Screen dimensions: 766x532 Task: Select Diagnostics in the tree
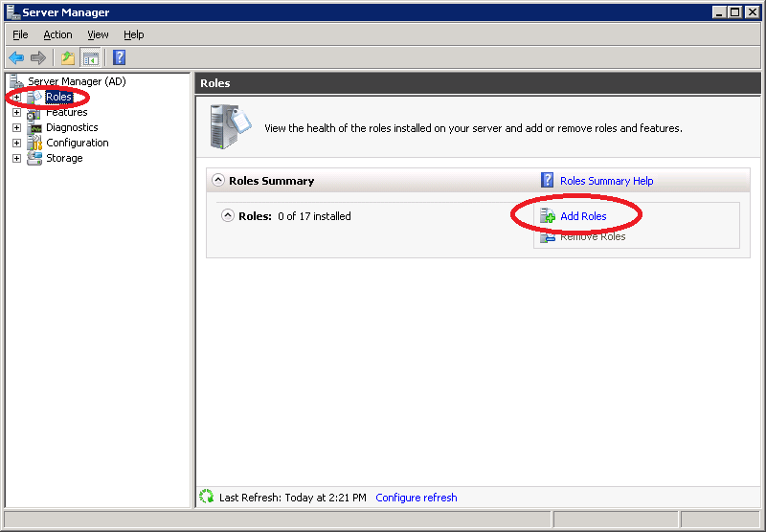(x=72, y=127)
